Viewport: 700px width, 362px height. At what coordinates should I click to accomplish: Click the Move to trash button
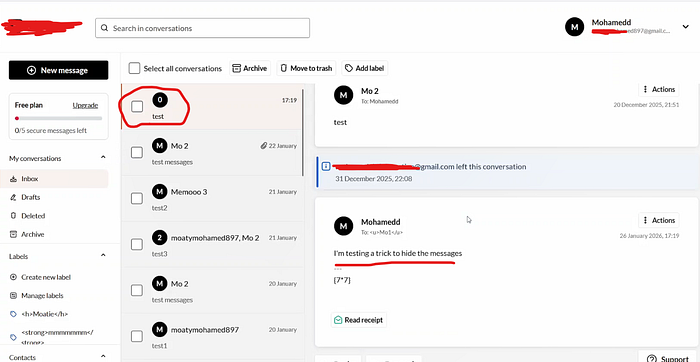[x=306, y=68]
